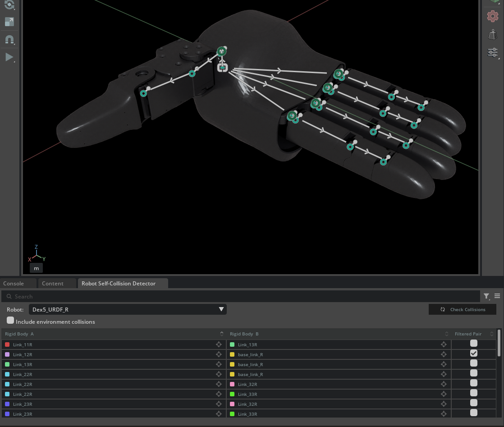The height and width of the screenshot is (427, 504).
Task: Click the red color swatch next to Link_11R
Action: click(x=7, y=344)
